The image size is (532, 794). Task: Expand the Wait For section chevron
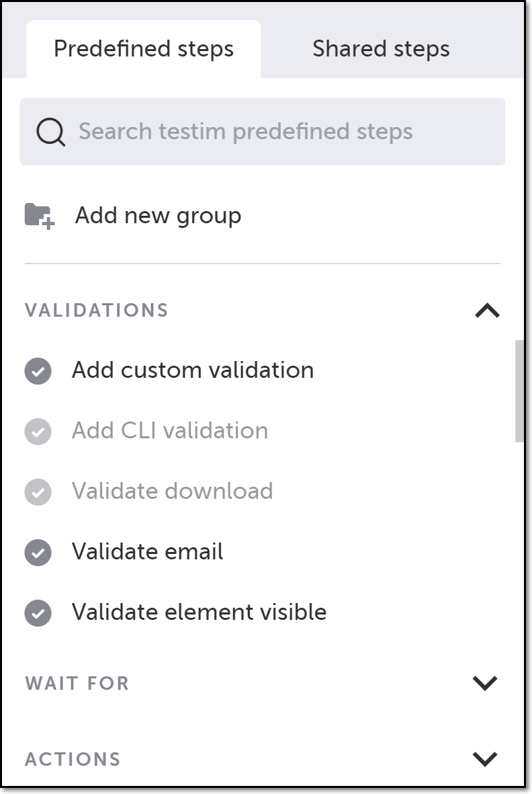tap(485, 683)
